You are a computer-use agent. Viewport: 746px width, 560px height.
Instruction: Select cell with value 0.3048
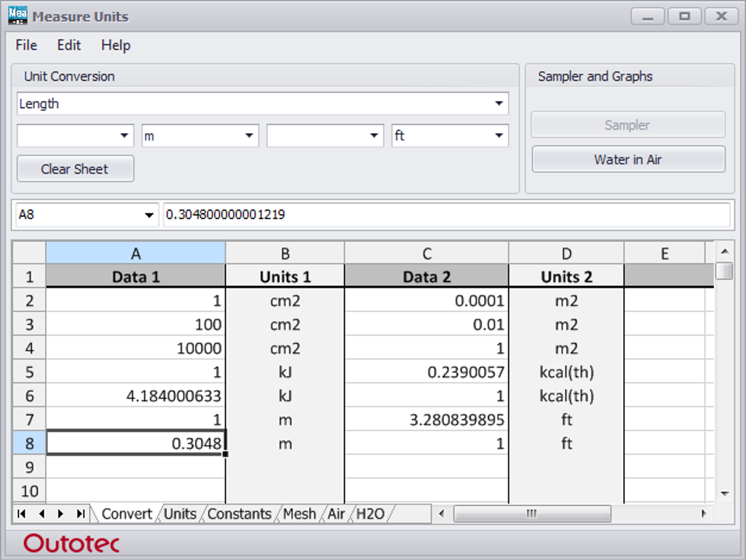(x=135, y=443)
